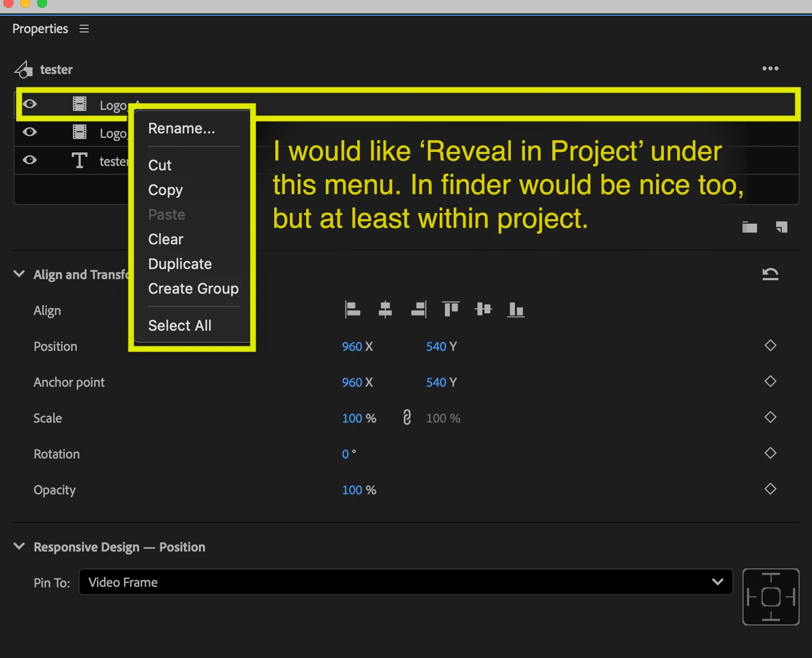The width and height of the screenshot is (812, 658).
Task: Click the pin edges widget
Action: click(771, 597)
